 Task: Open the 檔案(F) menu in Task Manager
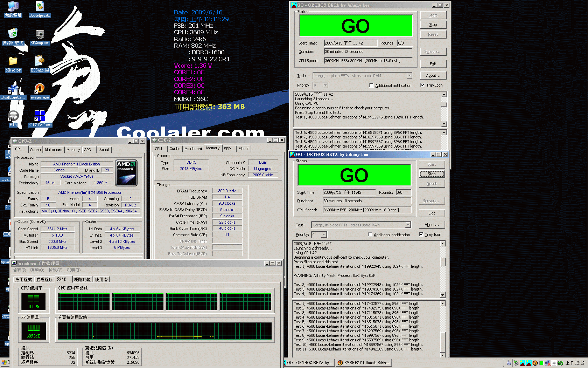[19, 270]
